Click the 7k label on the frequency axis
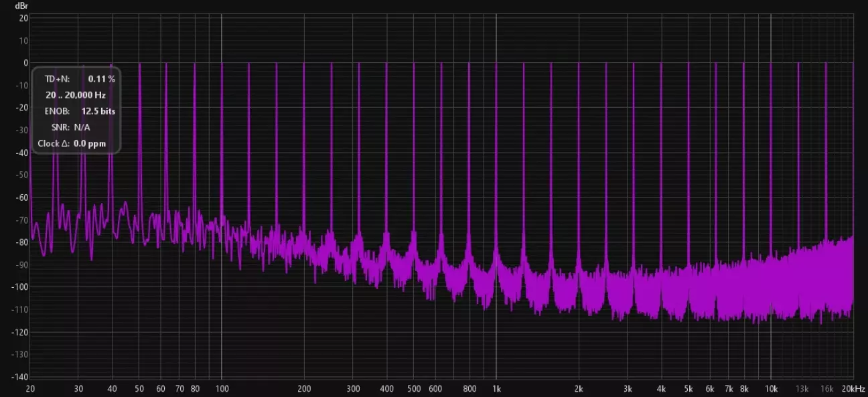 pos(728,389)
